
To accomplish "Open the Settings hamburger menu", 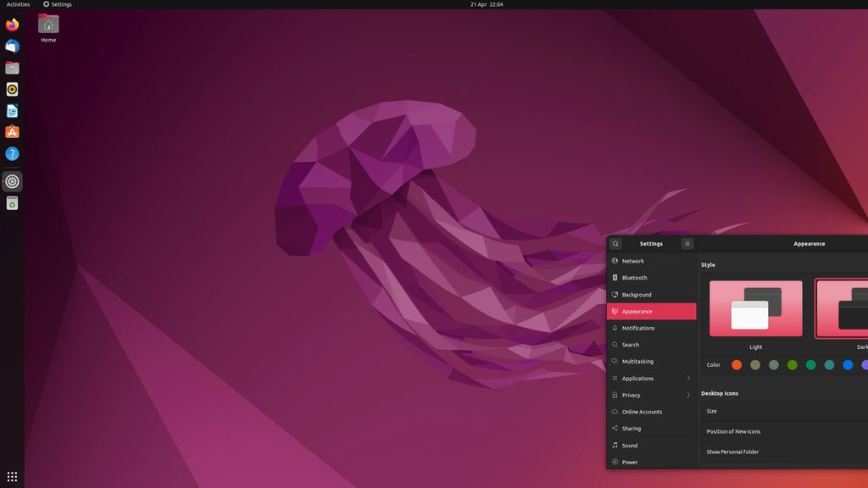I will coord(687,243).
